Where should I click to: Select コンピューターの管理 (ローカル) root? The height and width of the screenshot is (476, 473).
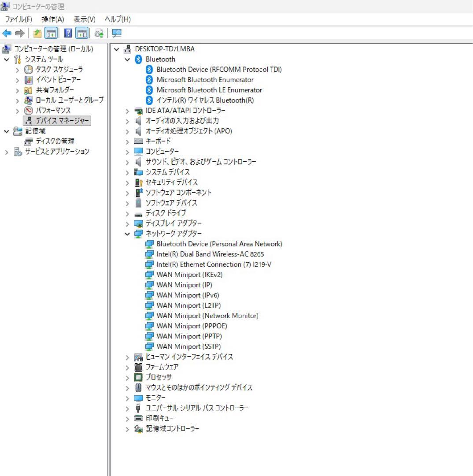pos(53,49)
